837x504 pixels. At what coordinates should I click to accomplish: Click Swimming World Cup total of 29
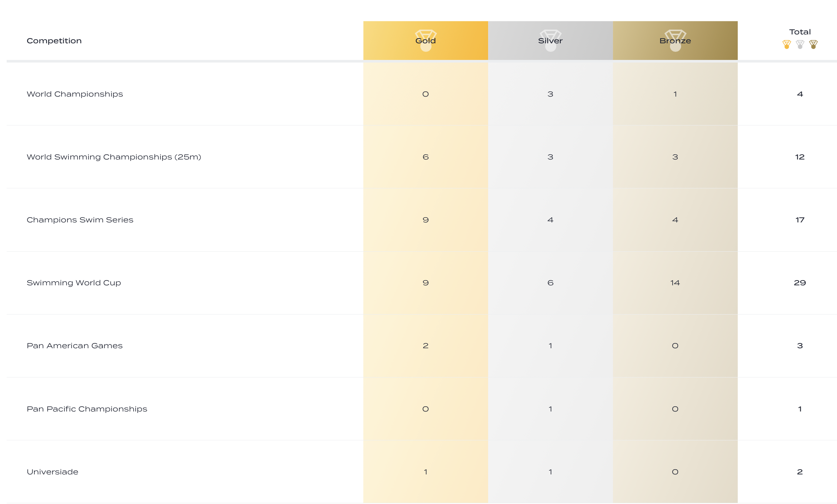click(800, 283)
